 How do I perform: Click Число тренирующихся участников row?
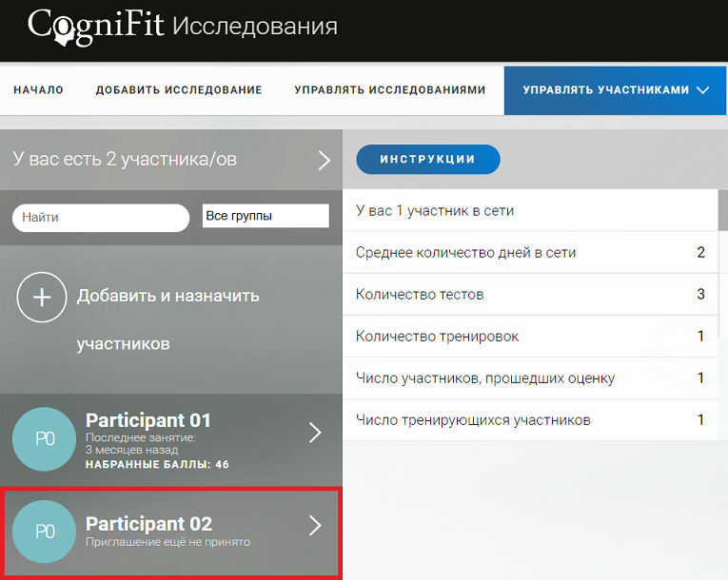(529, 420)
